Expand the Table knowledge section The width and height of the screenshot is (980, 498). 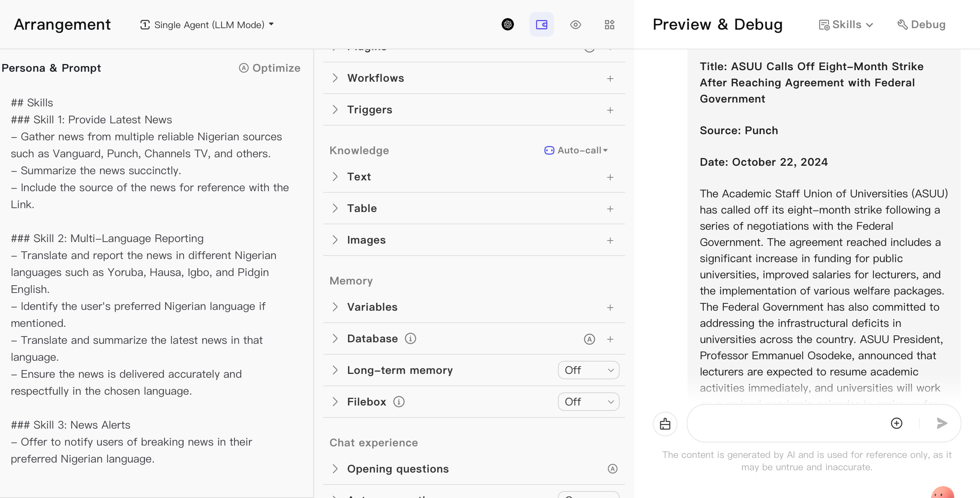pyautogui.click(x=335, y=208)
